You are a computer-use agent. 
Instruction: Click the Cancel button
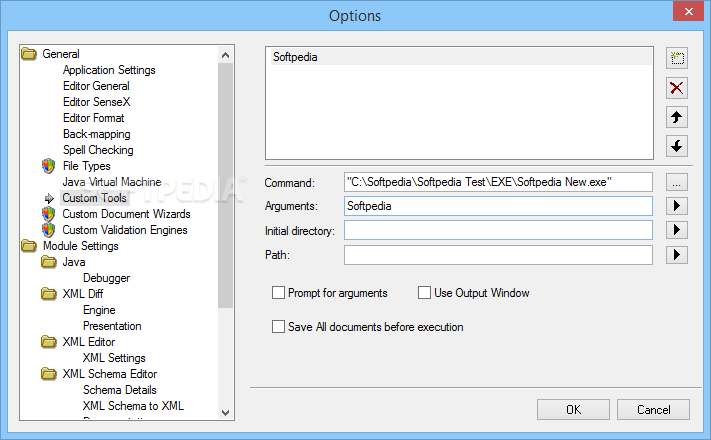tap(653, 410)
